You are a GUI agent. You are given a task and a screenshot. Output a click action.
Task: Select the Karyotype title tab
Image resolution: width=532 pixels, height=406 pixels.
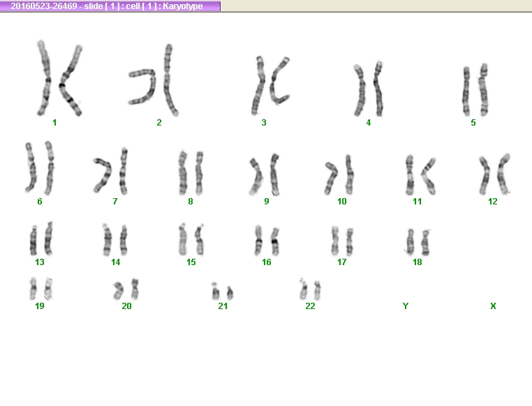point(110,6)
